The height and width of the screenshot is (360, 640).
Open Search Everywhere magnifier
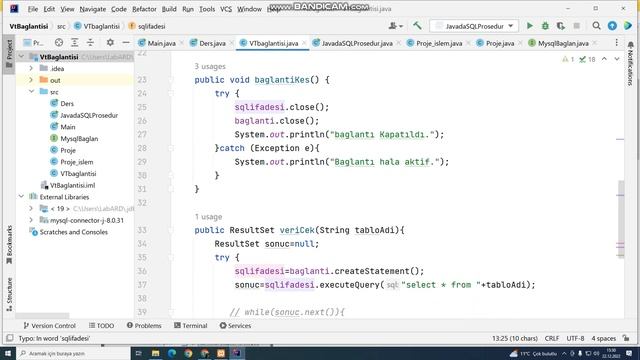coord(596,26)
